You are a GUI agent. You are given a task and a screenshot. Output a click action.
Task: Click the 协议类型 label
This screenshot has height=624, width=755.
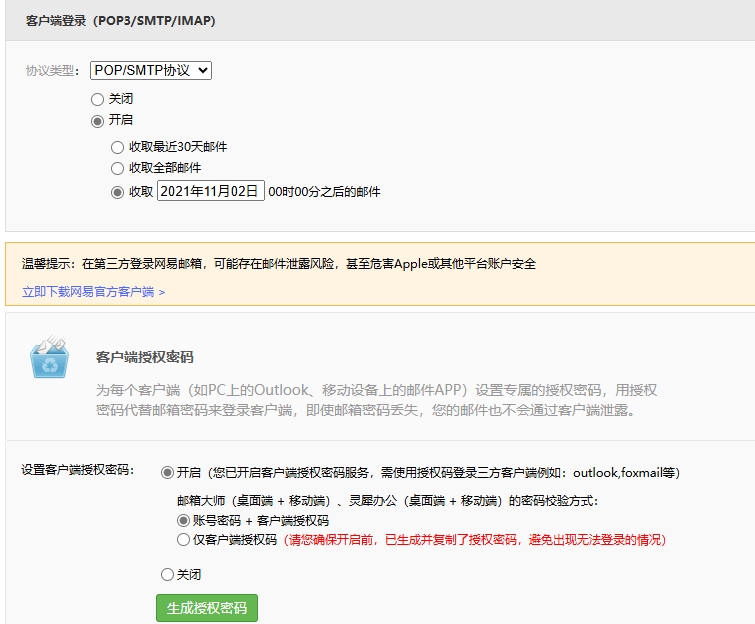pyautogui.click(x=52, y=71)
